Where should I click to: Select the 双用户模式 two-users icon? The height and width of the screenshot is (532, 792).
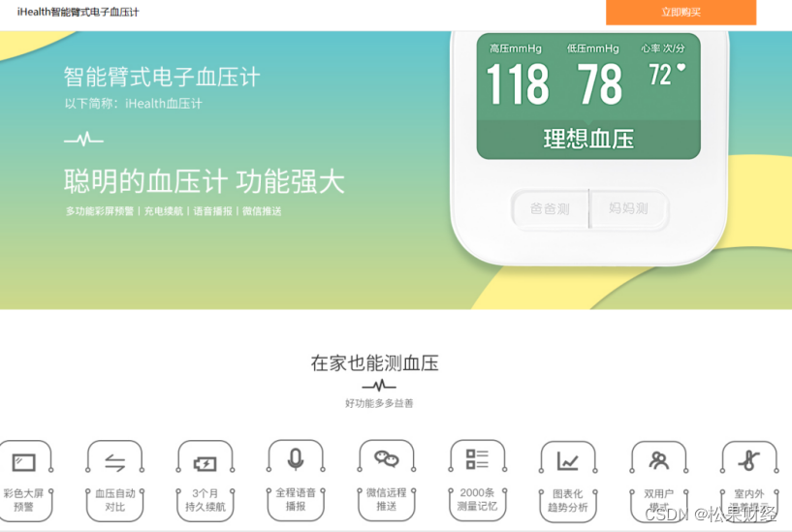tap(658, 460)
